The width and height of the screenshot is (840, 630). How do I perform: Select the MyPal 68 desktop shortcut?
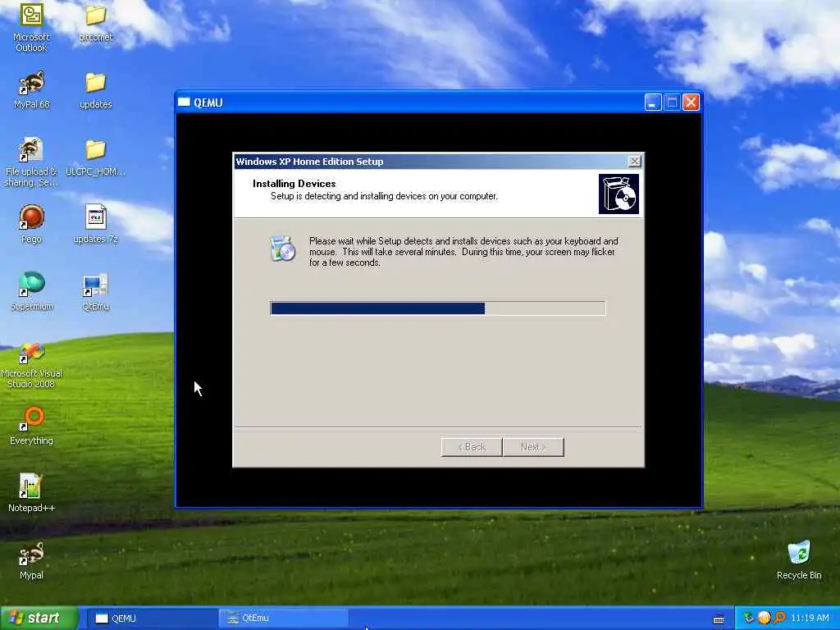click(32, 90)
